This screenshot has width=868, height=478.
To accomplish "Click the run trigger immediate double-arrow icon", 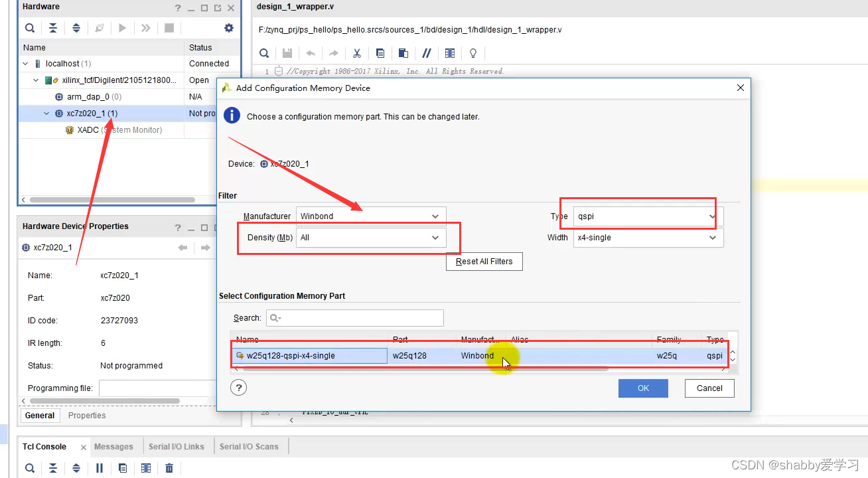I will coord(146,28).
